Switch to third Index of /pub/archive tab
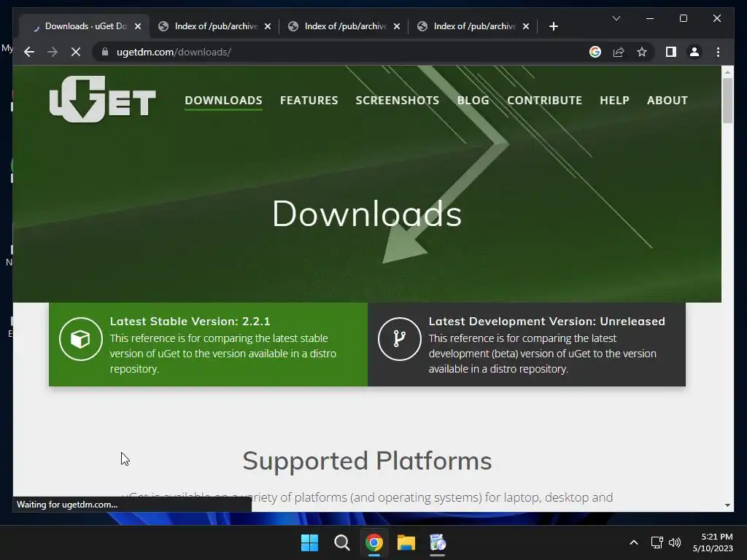Viewport: 747px width, 560px height. pyautogui.click(x=345, y=26)
